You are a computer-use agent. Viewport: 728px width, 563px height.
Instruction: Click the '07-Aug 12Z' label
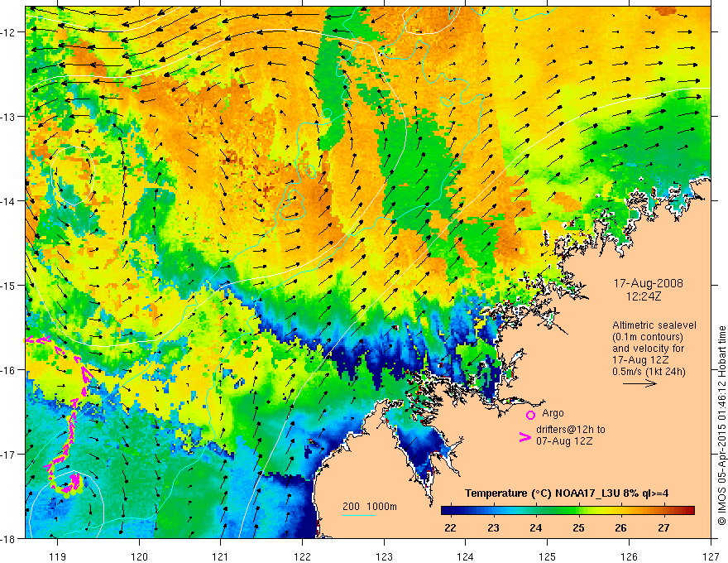point(564,440)
